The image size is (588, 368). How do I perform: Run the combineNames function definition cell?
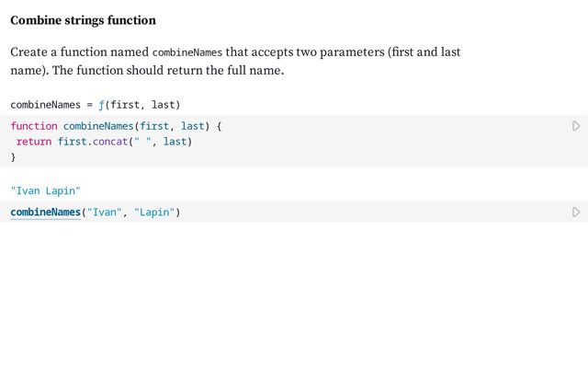click(x=576, y=126)
